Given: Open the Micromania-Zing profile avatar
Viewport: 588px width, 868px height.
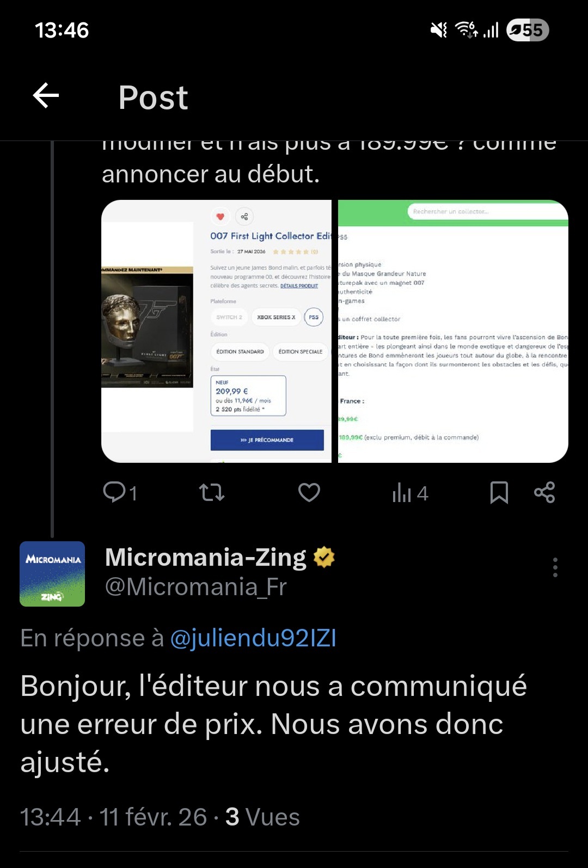Looking at the screenshot, I should click(x=52, y=574).
